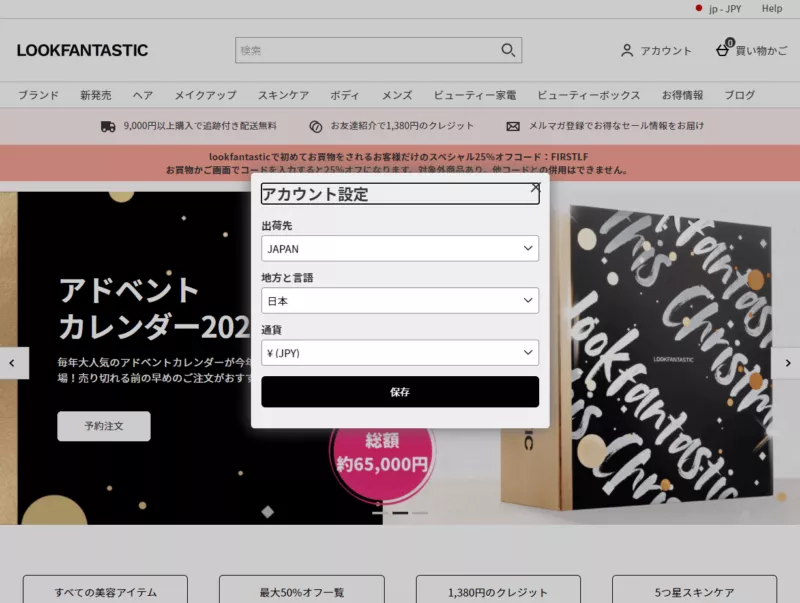Expand the 地方と言語 language dropdown

point(399,300)
